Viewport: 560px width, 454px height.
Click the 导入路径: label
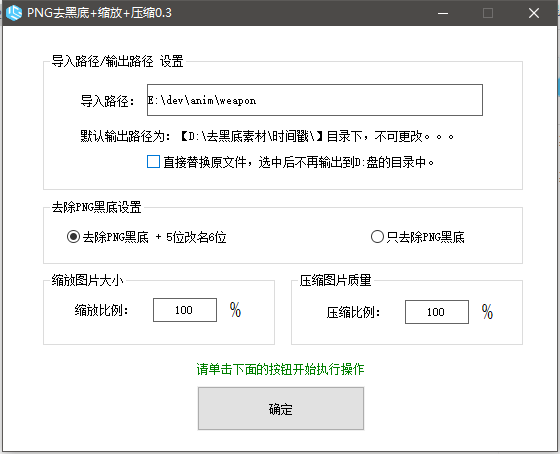tap(107, 101)
